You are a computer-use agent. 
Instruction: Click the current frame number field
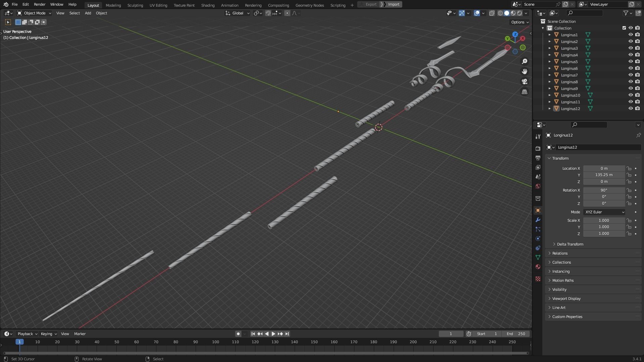pyautogui.click(x=451, y=334)
